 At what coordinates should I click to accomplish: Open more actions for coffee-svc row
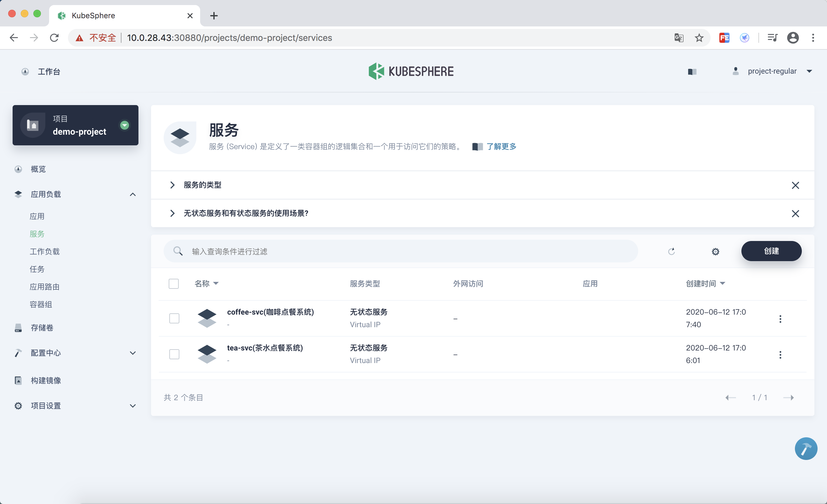pyautogui.click(x=780, y=318)
